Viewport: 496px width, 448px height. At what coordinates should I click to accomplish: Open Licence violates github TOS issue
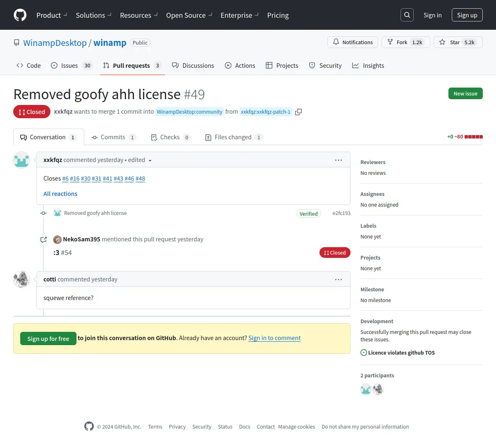[x=401, y=353]
